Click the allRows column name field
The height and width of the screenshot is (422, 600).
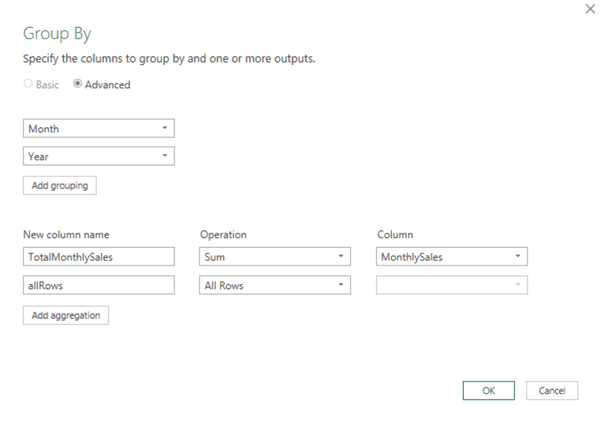tap(98, 285)
